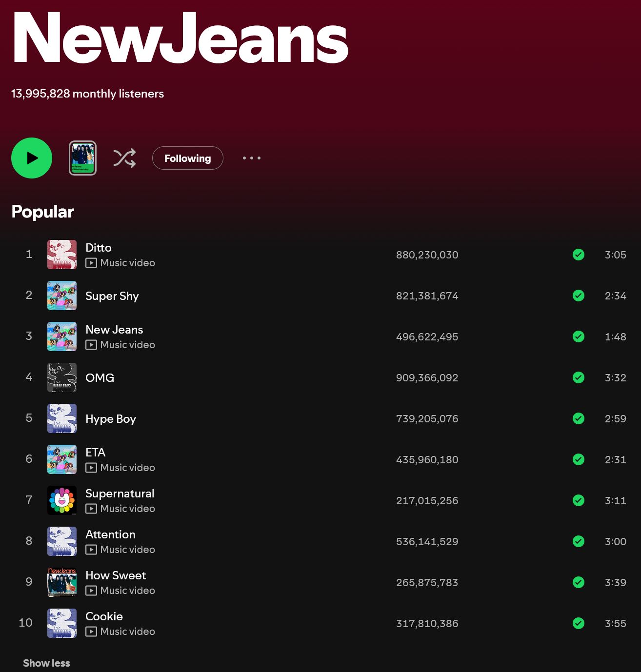Open the NewJeans anniversary playlist thumbnail
Screen dimensions: 641x672
coord(82,158)
